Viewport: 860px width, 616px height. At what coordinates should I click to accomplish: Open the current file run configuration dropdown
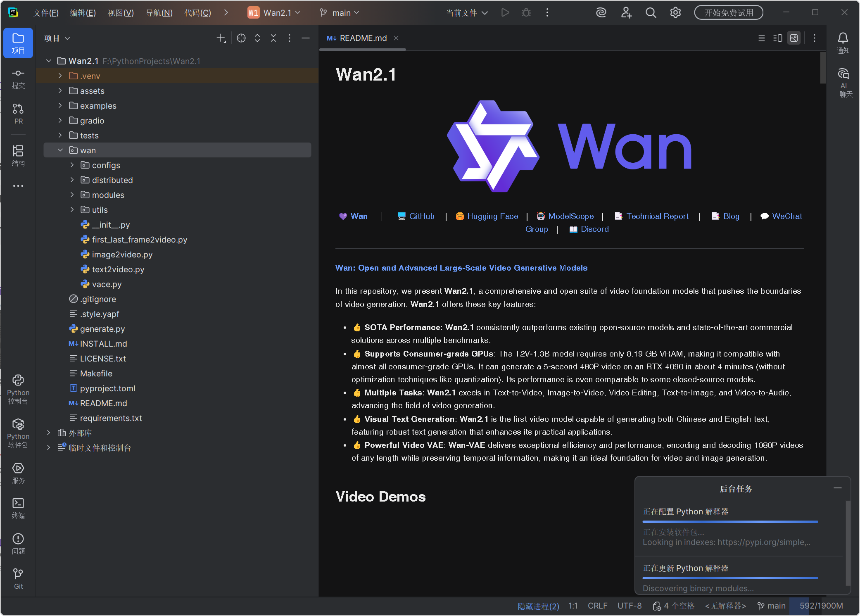click(467, 13)
